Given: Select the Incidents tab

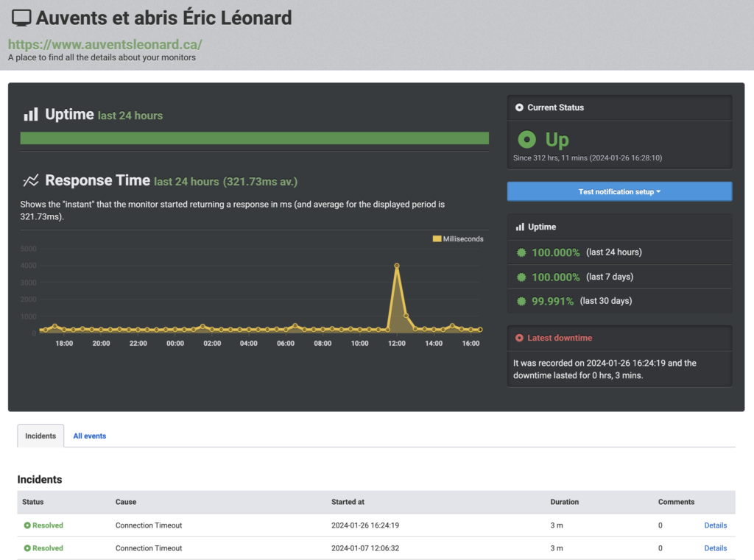Looking at the screenshot, I should [40, 436].
